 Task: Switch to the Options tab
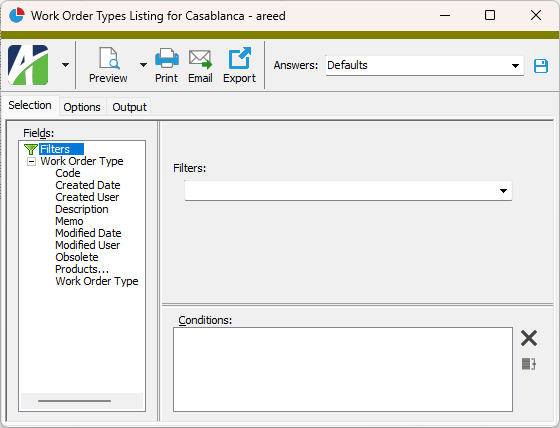82,107
